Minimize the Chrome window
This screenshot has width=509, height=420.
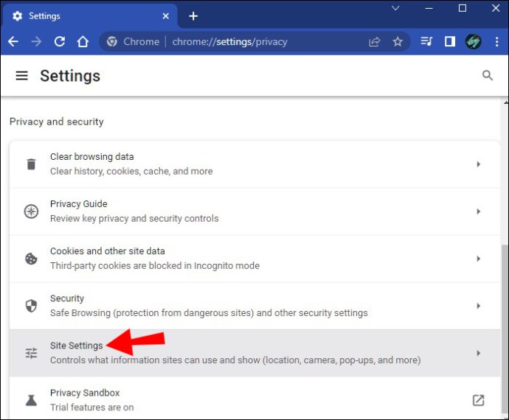(x=429, y=8)
